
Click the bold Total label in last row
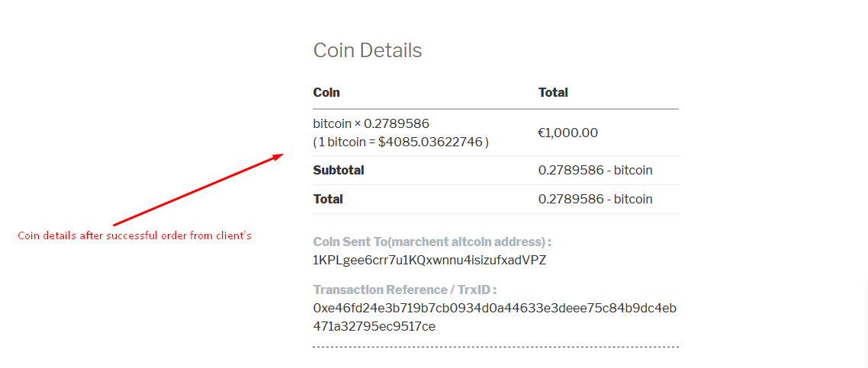[328, 199]
